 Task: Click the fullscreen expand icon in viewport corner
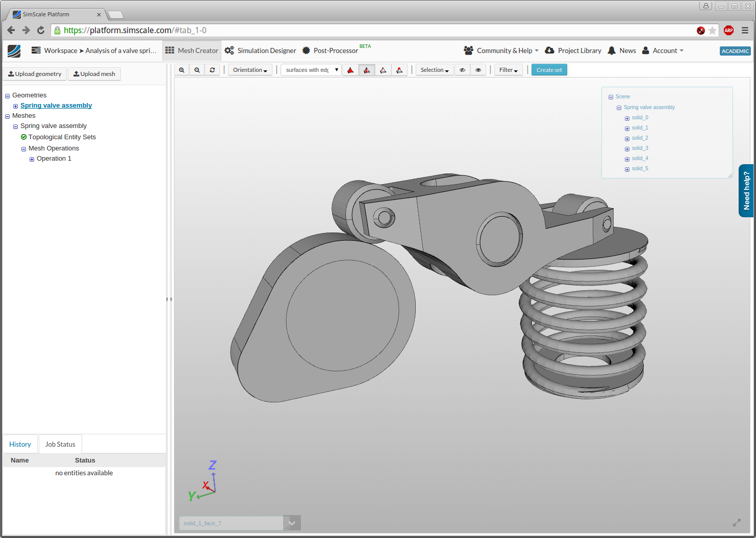point(737,522)
